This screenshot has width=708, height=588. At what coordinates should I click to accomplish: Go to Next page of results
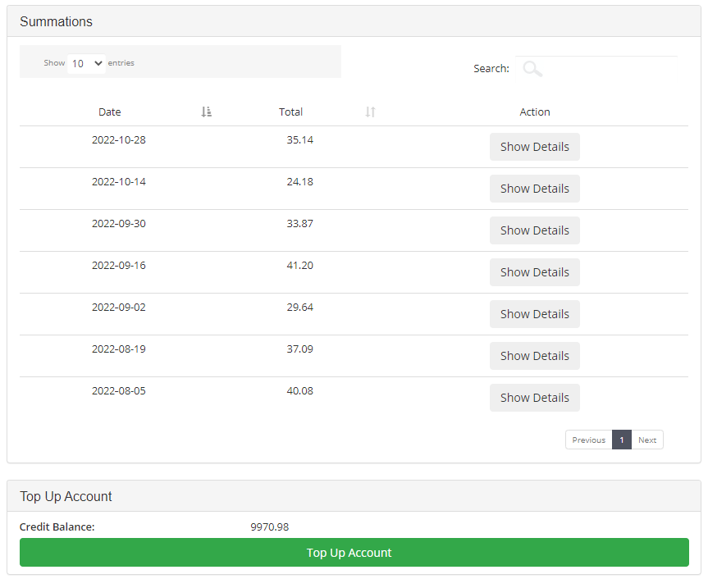(x=647, y=440)
